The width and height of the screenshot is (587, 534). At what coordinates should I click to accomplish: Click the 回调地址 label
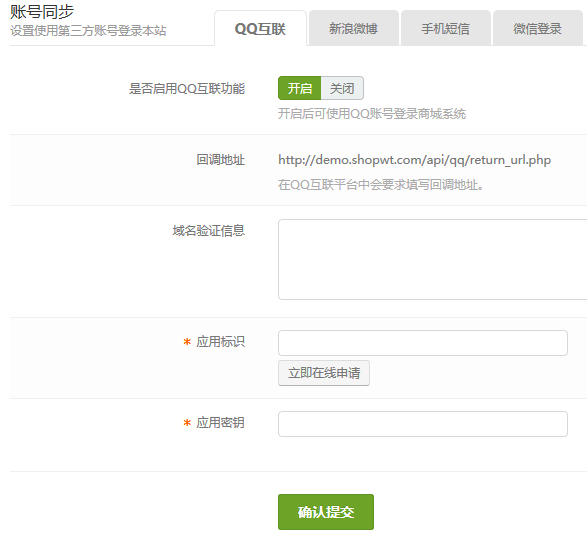(x=220, y=160)
